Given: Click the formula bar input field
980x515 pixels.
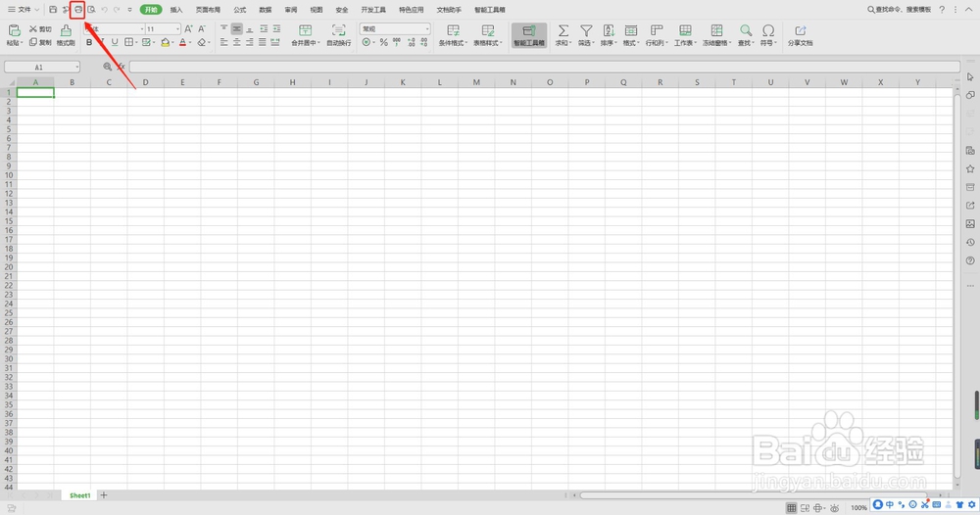Looking at the screenshot, I should point(544,67).
